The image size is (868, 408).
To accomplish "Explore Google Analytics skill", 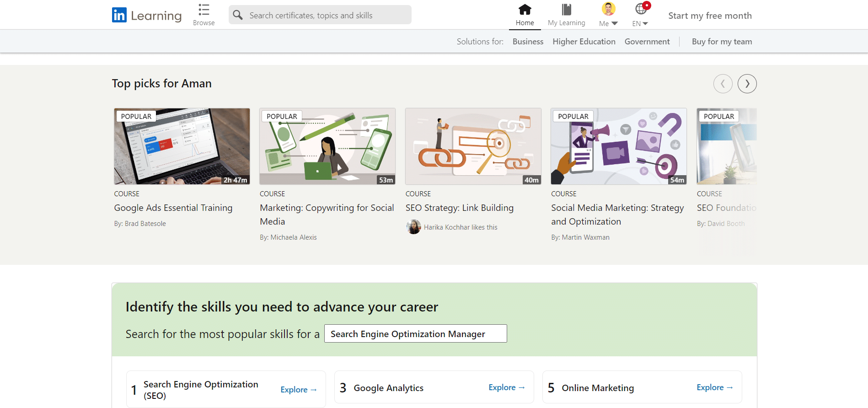I will (507, 387).
